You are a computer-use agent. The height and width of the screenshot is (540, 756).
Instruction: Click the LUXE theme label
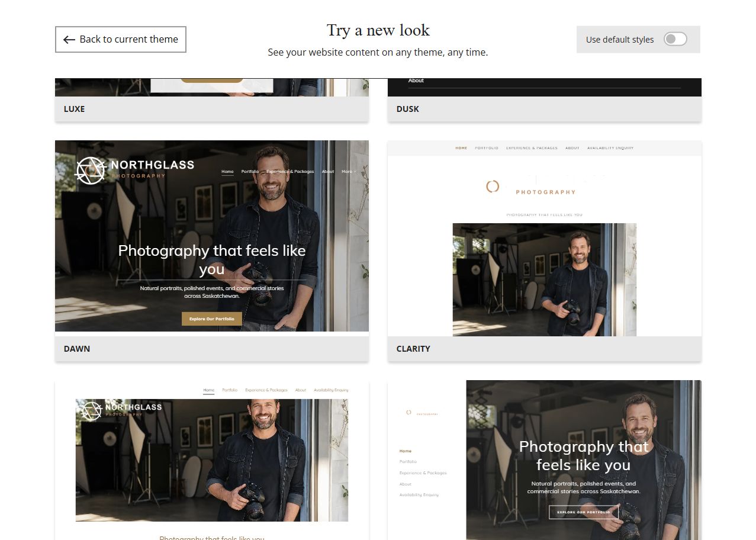[x=75, y=109]
